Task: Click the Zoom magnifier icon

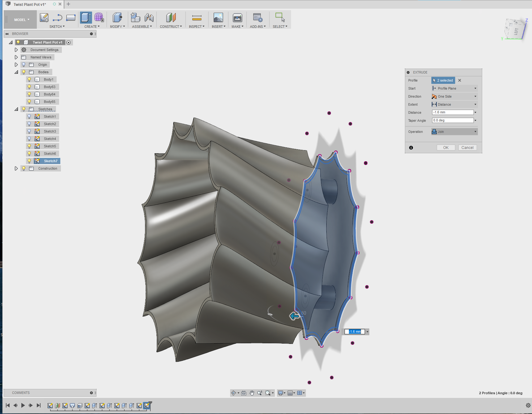Action: click(260, 393)
